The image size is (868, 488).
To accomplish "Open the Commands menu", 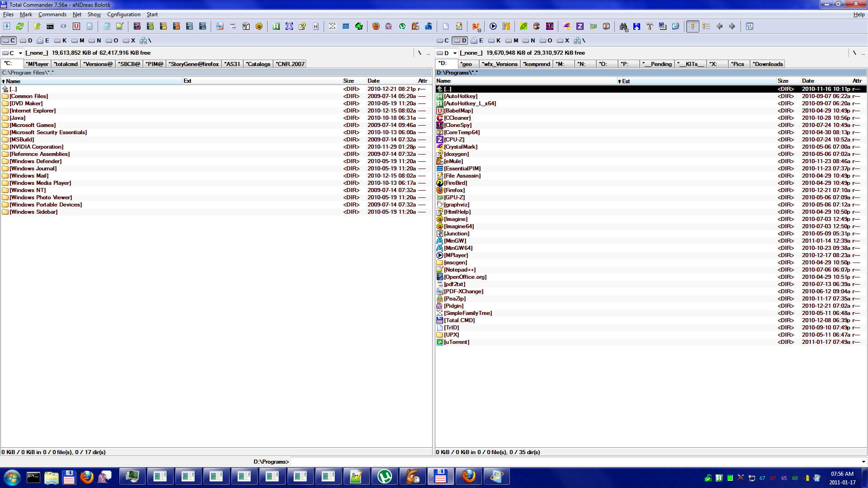I will pyautogui.click(x=52, y=14).
